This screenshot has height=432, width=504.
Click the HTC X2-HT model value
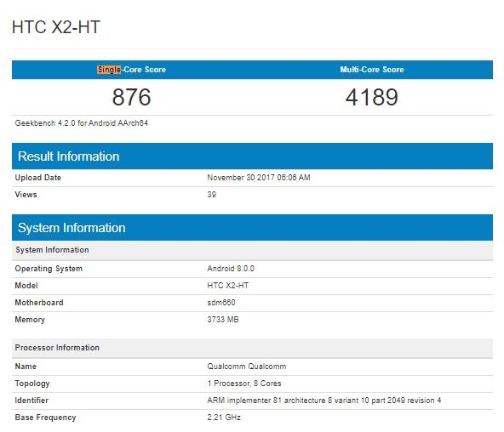228,286
